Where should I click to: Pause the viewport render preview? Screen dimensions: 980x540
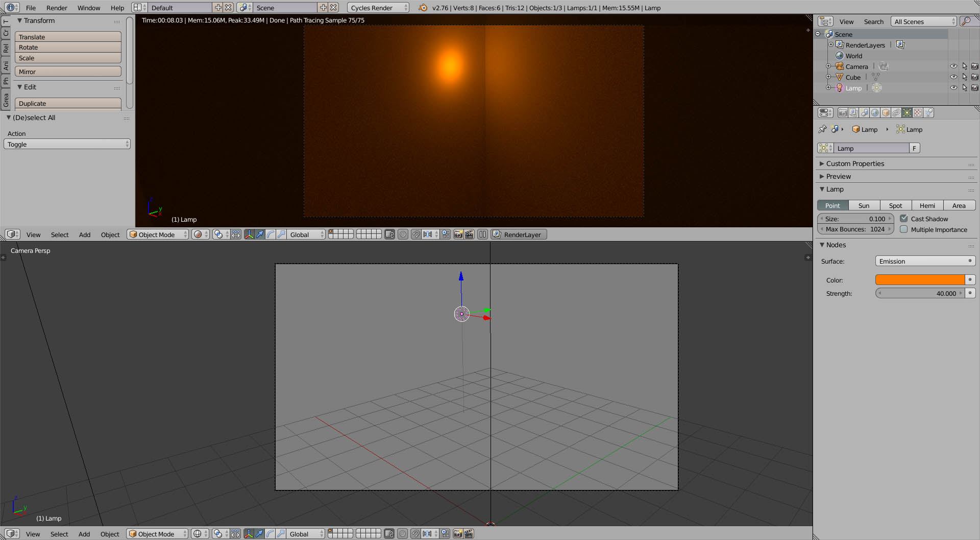[482, 234]
